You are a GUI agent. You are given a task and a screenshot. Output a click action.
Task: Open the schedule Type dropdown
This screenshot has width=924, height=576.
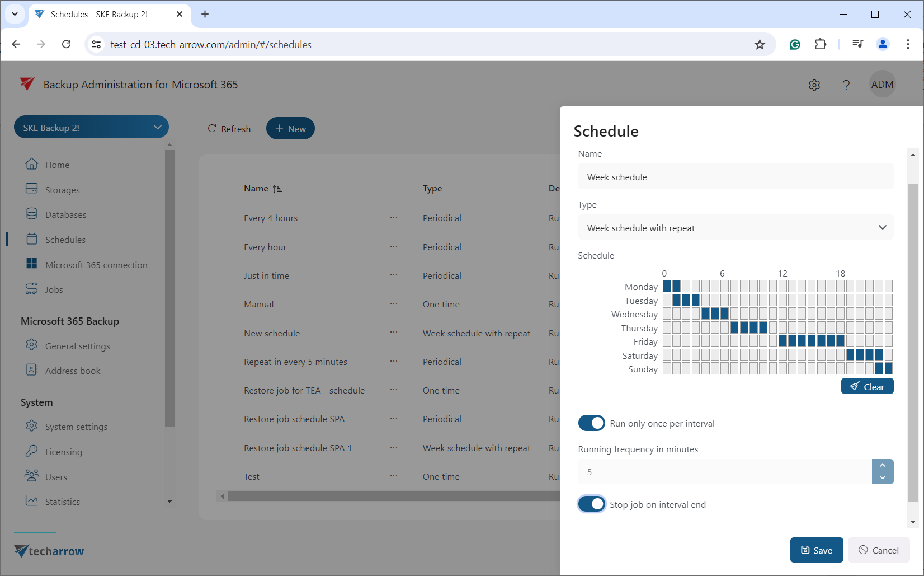735,228
